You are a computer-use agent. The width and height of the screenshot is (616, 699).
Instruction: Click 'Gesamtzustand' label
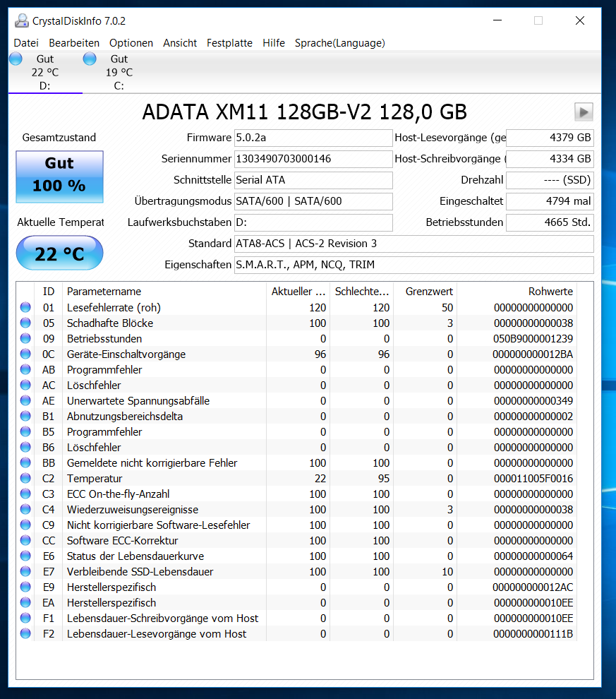(x=59, y=138)
